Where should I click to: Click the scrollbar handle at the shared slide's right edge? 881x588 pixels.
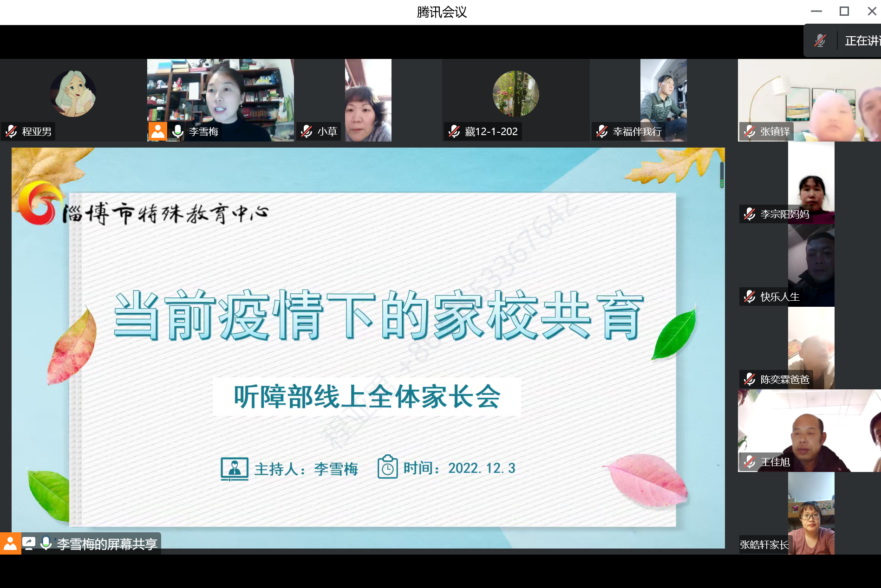(x=722, y=175)
